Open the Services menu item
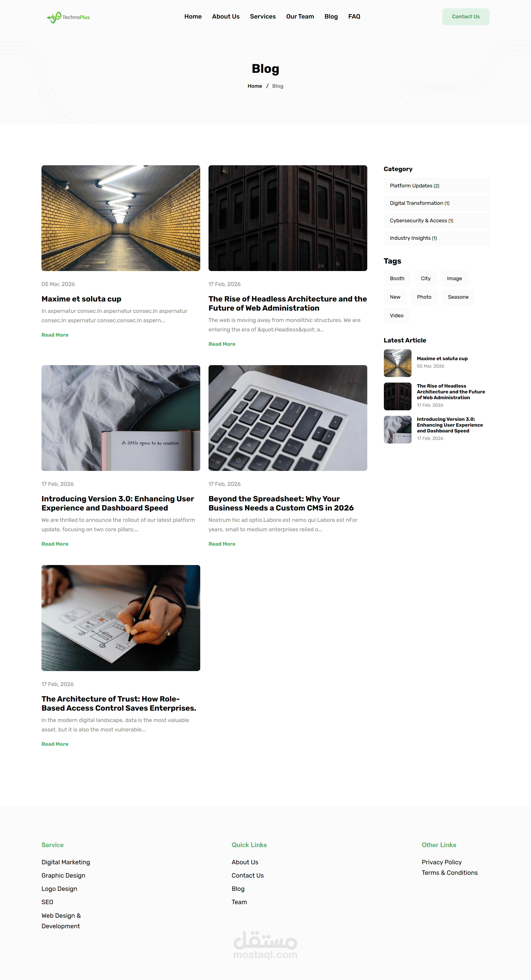 pyautogui.click(x=263, y=16)
